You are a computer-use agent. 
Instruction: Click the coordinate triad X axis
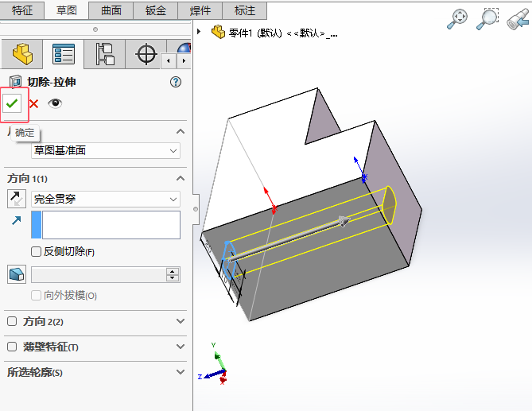tap(223, 378)
